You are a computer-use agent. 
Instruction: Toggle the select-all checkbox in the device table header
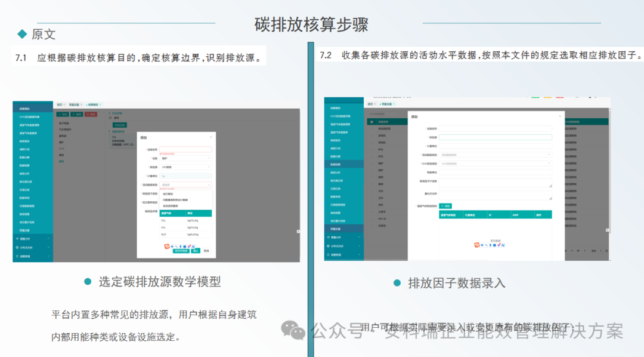[x=371, y=121]
